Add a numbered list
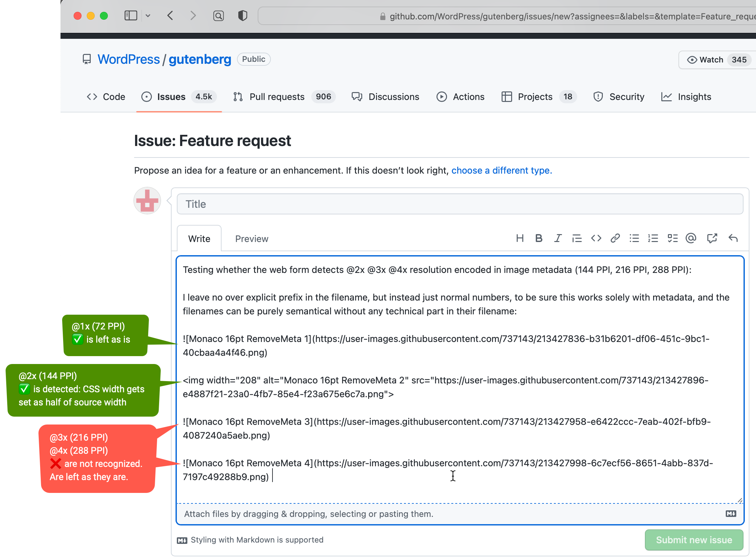Viewport: 756px width, 559px height. click(x=653, y=238)
